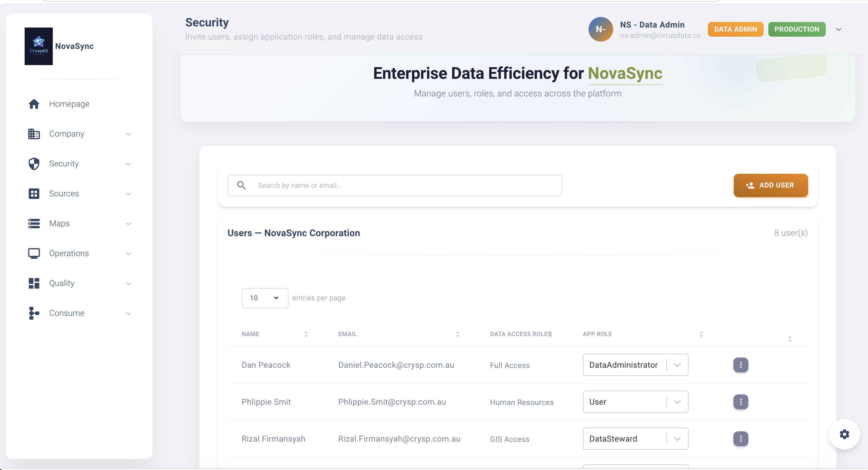The height and width of the screenshot is (470, 868).
Task: Click the Human Resources role cell
Action: [522, 402]
